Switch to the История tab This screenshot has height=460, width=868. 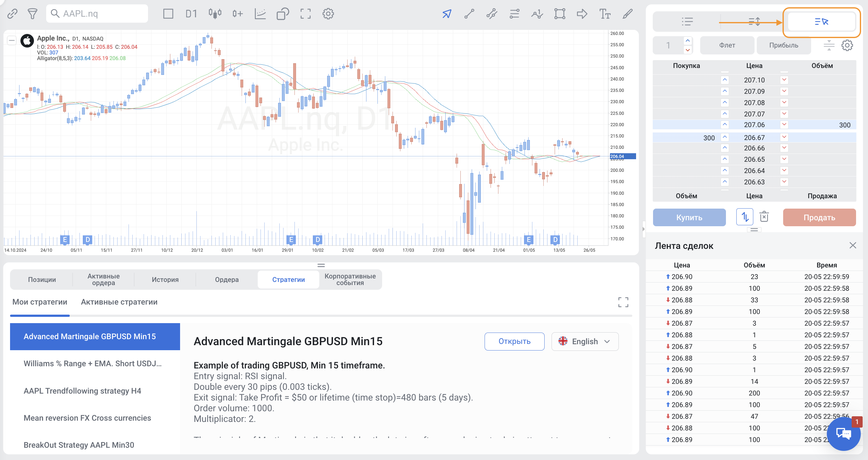tap(165, 279)
